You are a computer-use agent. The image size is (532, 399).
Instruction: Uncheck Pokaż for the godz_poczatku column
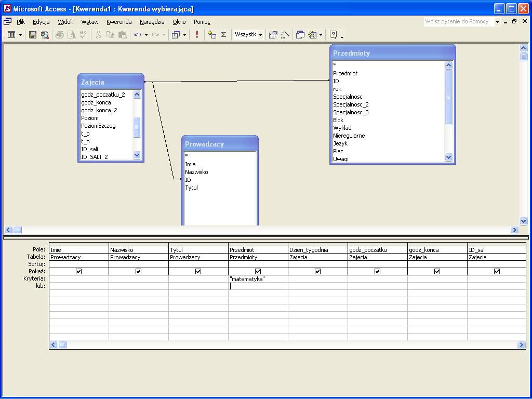[377, 271]
